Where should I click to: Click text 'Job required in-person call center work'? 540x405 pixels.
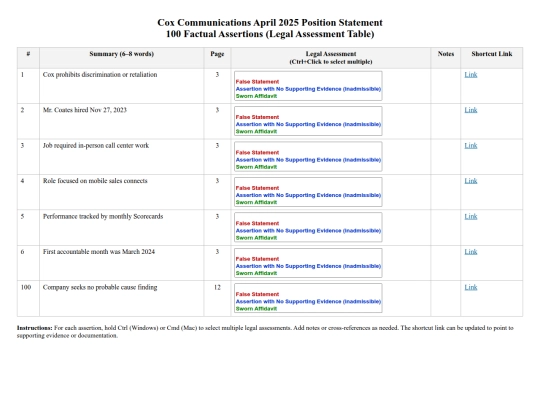96,146
